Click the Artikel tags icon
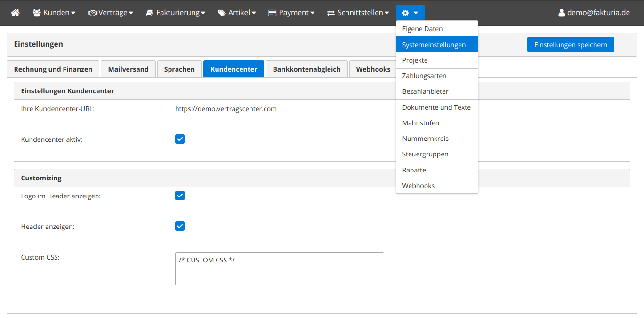 [222, 13]
